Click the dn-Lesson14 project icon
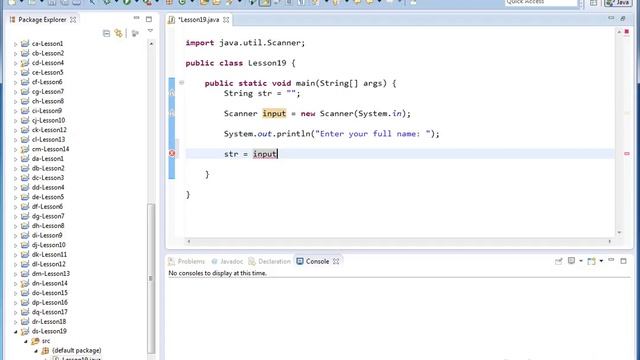Viewport: 640px width, 360px height. pos(25,283)
